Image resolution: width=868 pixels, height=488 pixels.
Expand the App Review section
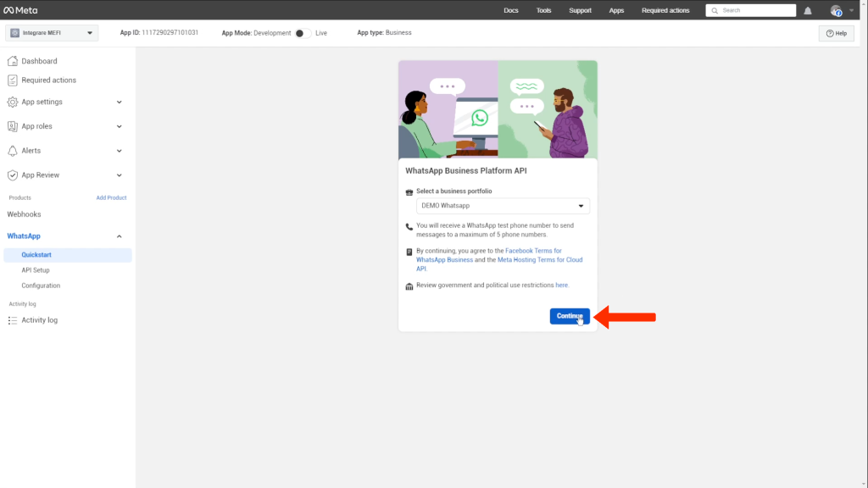[119, 175]
